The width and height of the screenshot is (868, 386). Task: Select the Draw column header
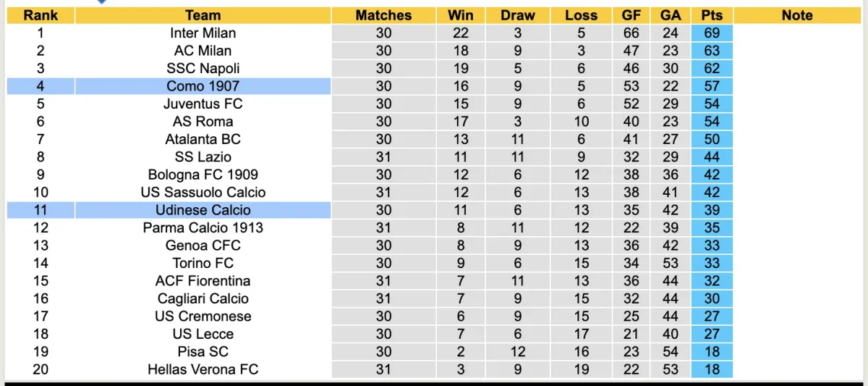click(x=518, y=15)
